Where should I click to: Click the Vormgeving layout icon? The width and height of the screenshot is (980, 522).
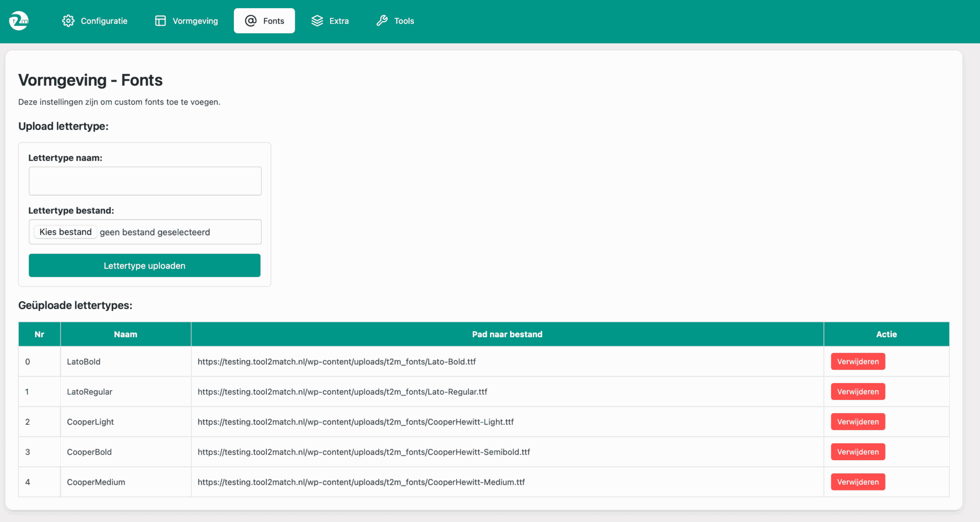pos(160,21)
